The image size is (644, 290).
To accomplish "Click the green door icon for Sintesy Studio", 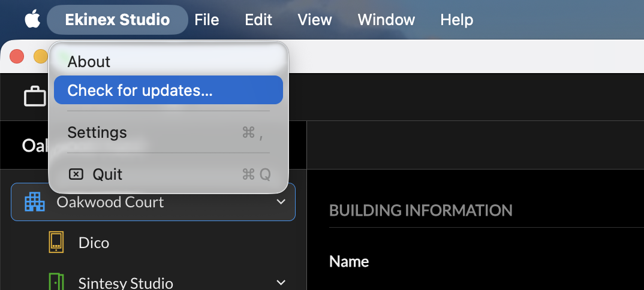I will click(56, 282).
